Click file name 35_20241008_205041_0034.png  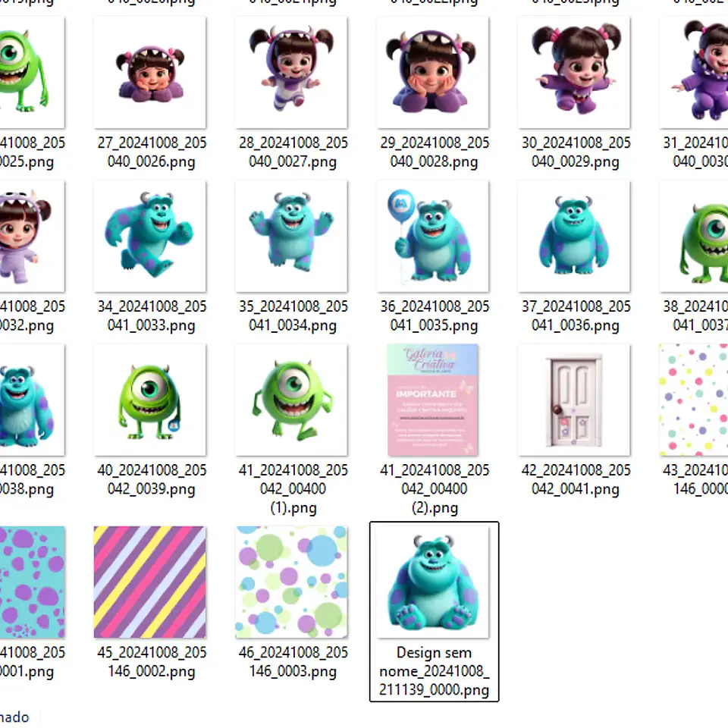(293, 315)
